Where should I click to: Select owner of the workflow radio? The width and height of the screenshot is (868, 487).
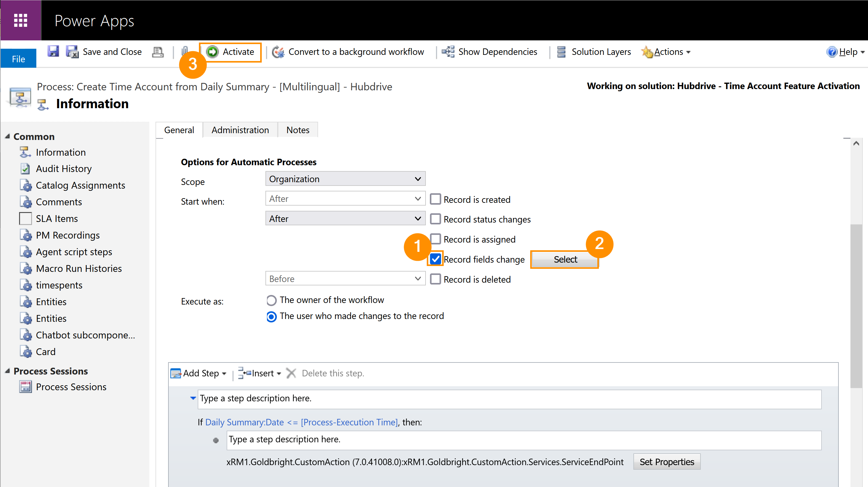click(x=272, y=300)
